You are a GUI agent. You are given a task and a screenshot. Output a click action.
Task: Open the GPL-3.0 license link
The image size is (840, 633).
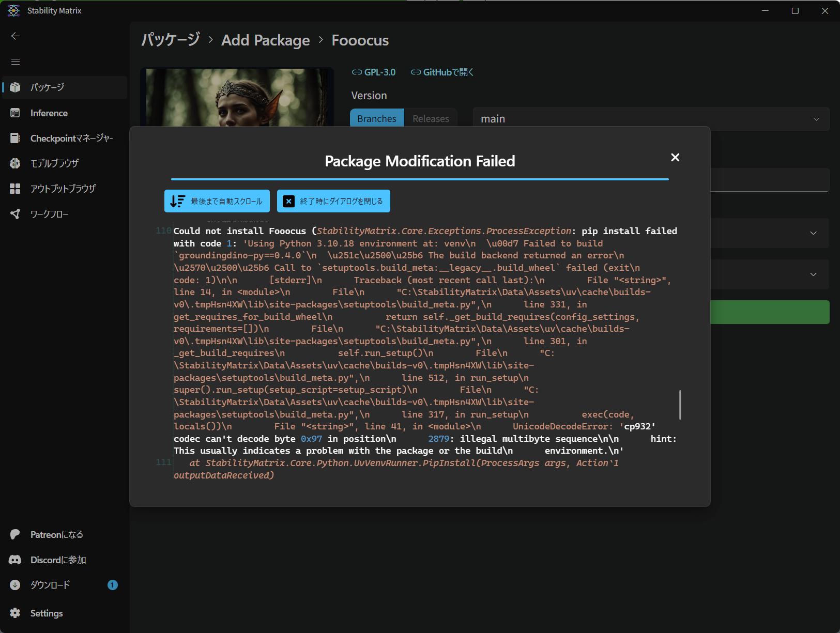pyautogui.click(x=374, y=72)
